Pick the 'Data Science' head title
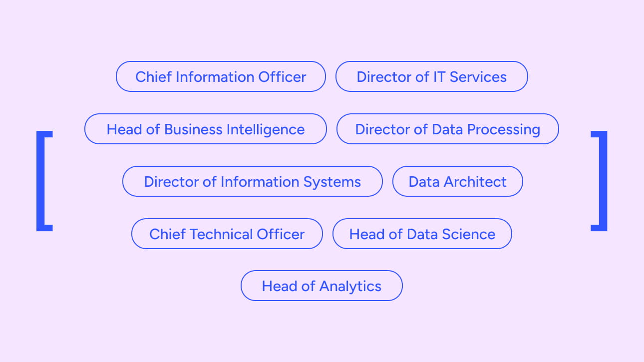The width and height of the screenshot is (644, 362). [422, 234]
